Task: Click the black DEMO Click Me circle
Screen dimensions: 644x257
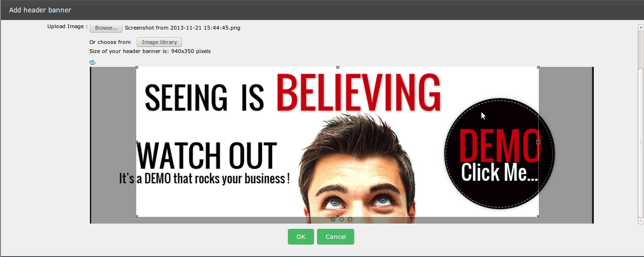Action: (499, 153)
